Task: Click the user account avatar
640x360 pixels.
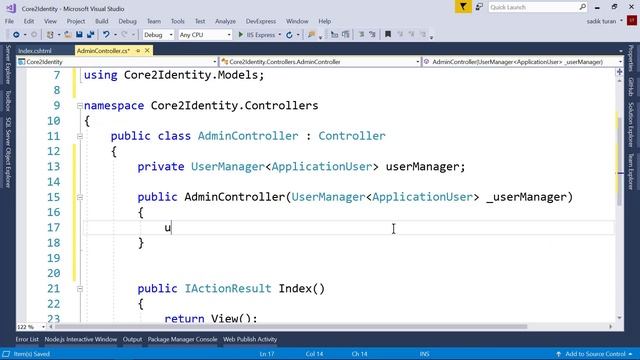Action: pos(631,21)
